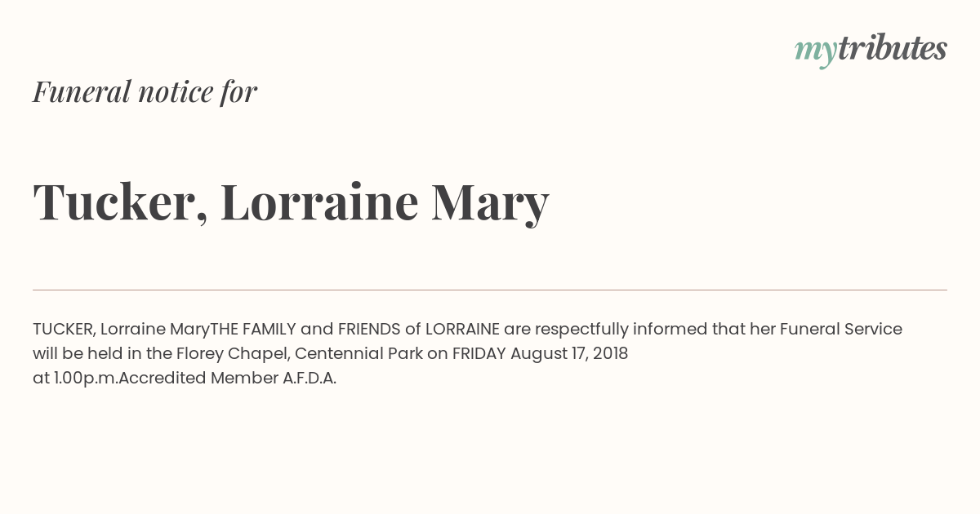980x514 pixels.
Task: Click the A.F.D.A. abbreviation
Action: pyautogui.click(x=310, y=379)
